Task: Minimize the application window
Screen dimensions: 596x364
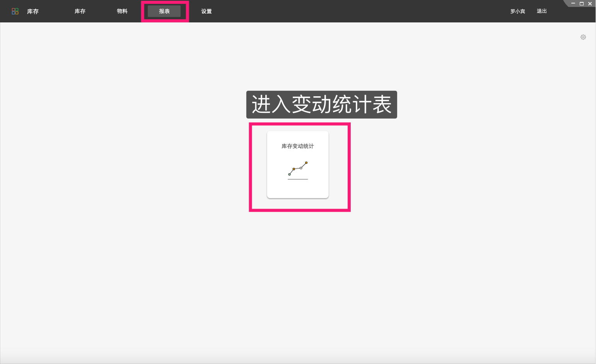Action: pos(573,3)
